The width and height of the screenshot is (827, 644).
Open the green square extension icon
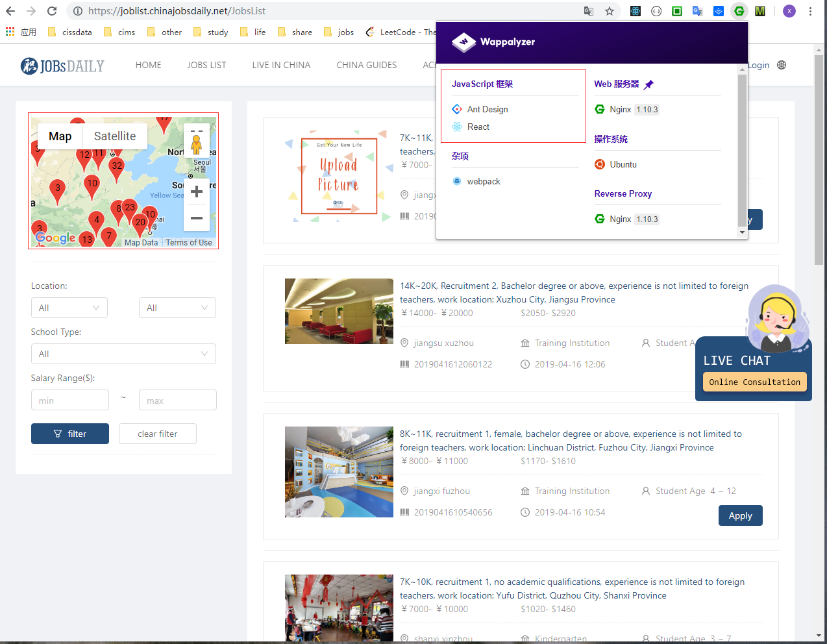pyautogui.click(x=677, y=11)
